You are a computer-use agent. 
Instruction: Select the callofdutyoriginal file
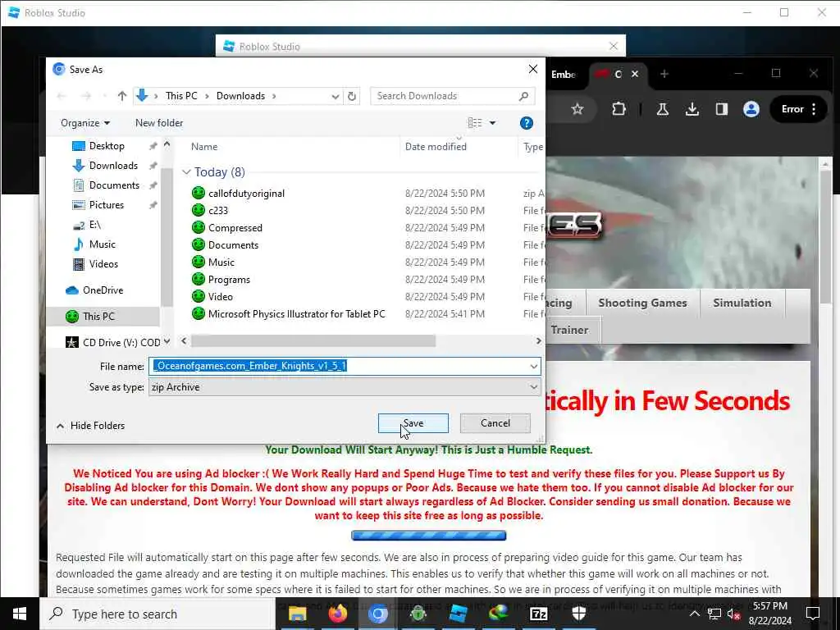pos(246,194)
